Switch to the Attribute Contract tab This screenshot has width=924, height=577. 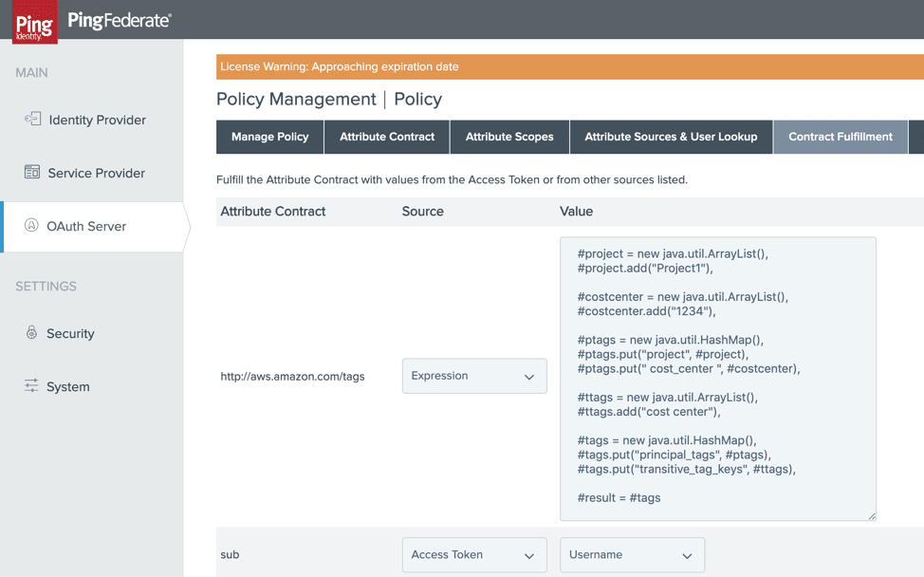(387, 137)
